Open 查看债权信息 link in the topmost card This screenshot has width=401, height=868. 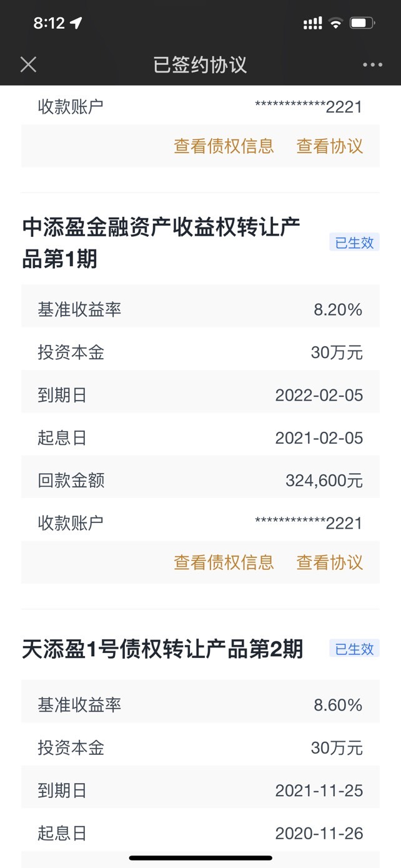(x=224, y=146)
